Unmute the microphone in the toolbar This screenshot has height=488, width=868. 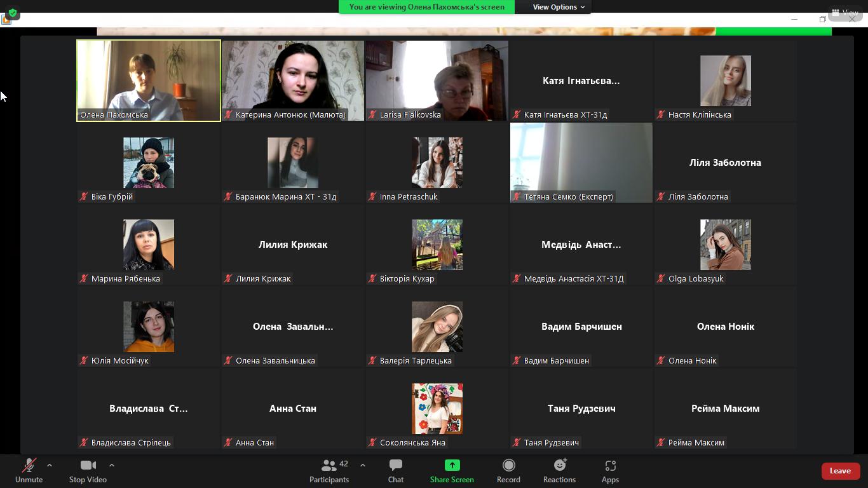pos(29,470)
